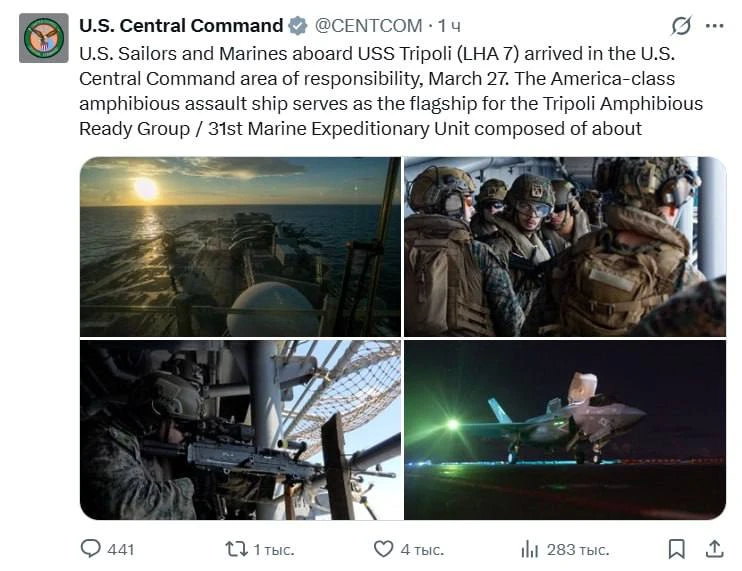Bookmark this CENTCOM post
The width and height of the screenshot is (742, 571).
(x=677, y=548)
